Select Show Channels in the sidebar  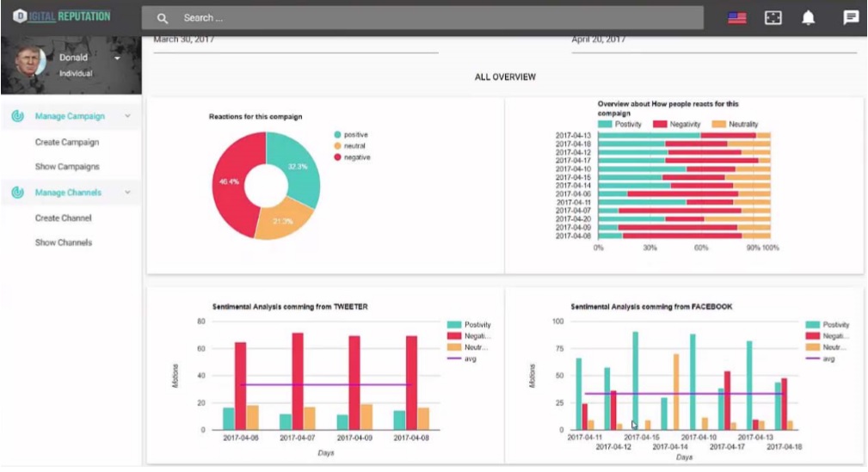pos(64,242)
